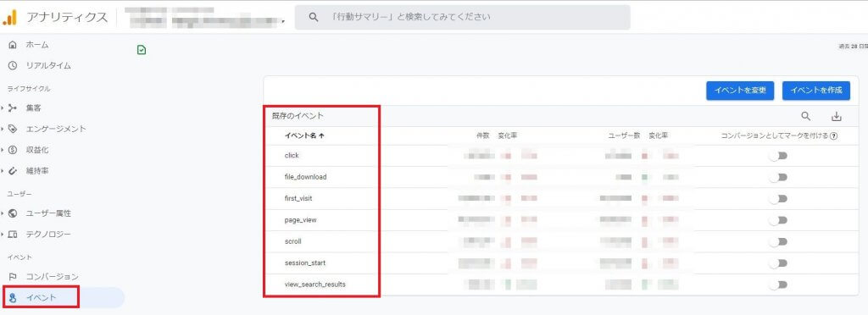Viewport: 868px width, 315px height.
Task: Open ユーザー属性 menu item
Action: 48,213
